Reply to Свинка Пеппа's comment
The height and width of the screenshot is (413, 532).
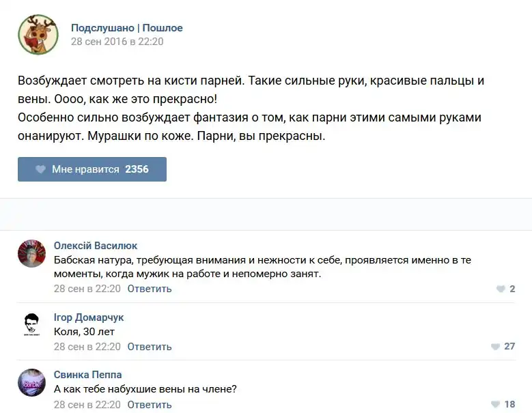tap(150, 405)
